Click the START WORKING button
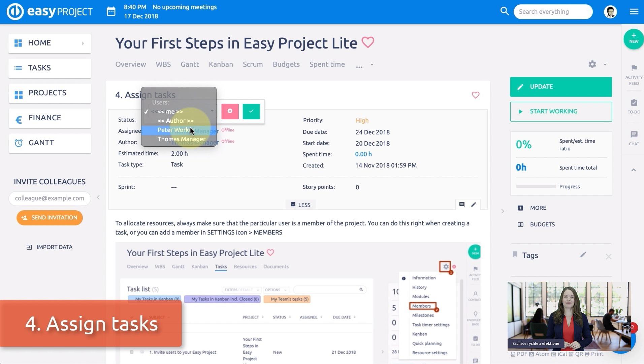The height and width of the screenshot is (364, 644). tap(561, 112)
